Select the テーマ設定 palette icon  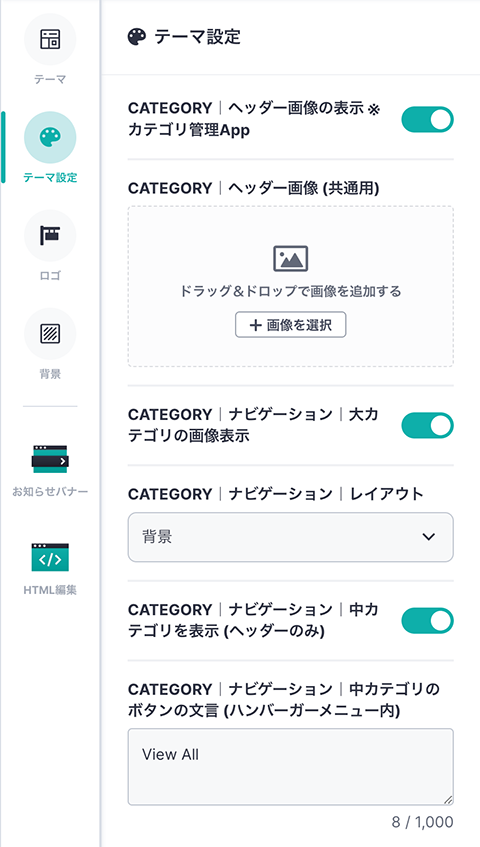(x=50, y=137)
